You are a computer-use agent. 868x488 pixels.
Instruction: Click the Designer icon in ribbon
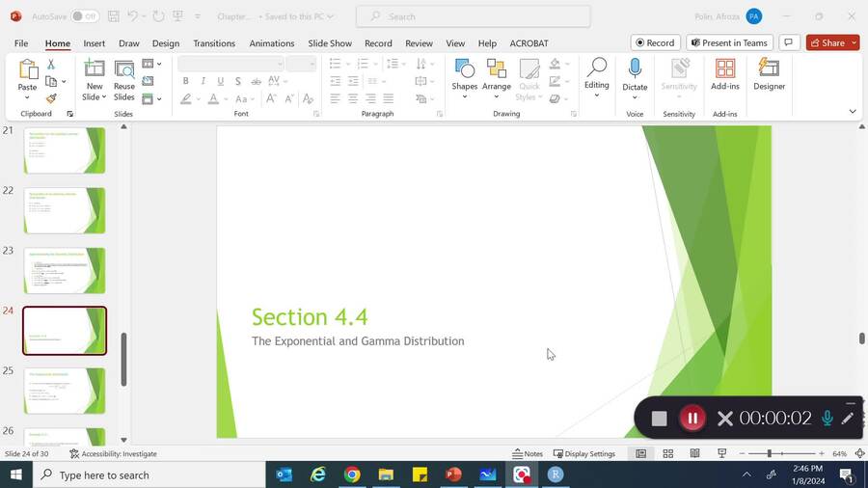pos(769,73)
